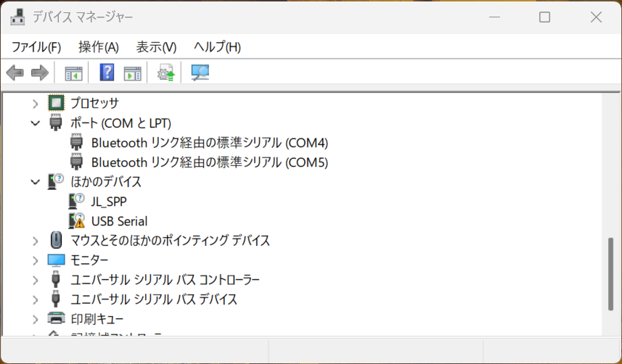
Task: Expand ユニバーサル シリアル バス コントローラー node
Action: click(36, 280)
